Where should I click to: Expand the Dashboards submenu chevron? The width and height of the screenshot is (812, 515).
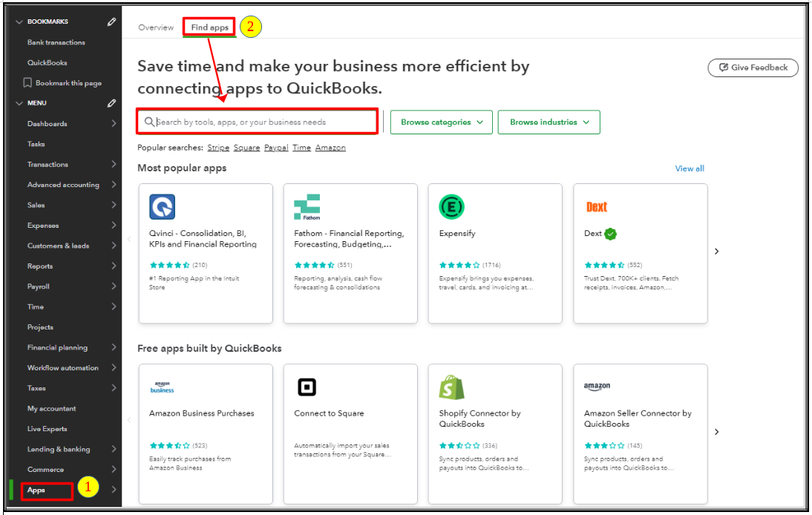(x=114, y=123)
